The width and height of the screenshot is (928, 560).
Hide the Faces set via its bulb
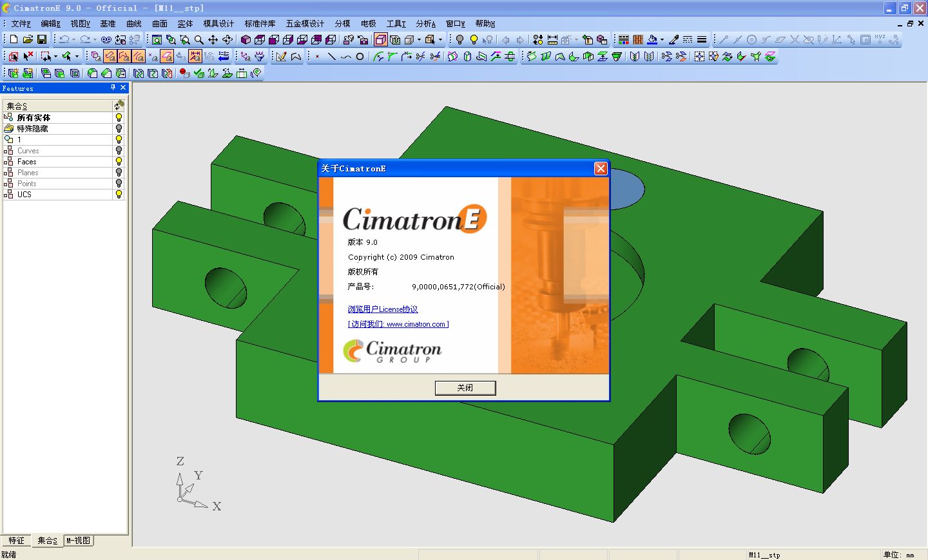click(x=119, y=161)
